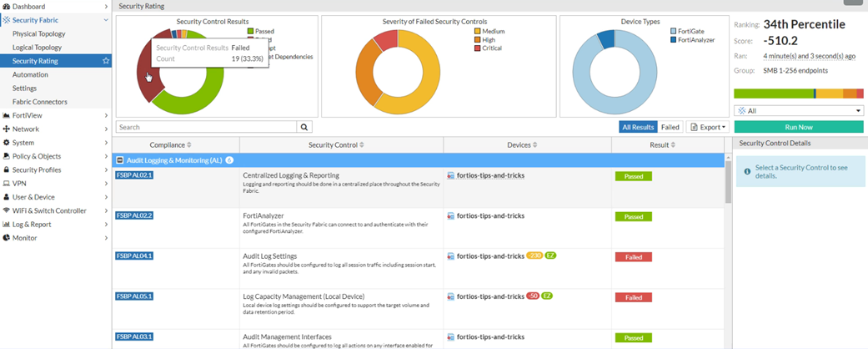Click Failed result for Log Capacity Management

pos(634,297)
